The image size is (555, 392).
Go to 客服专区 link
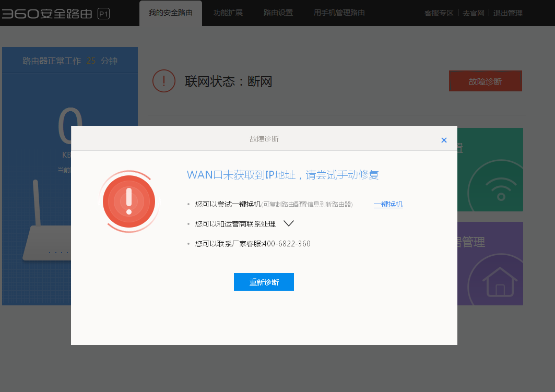439,13
